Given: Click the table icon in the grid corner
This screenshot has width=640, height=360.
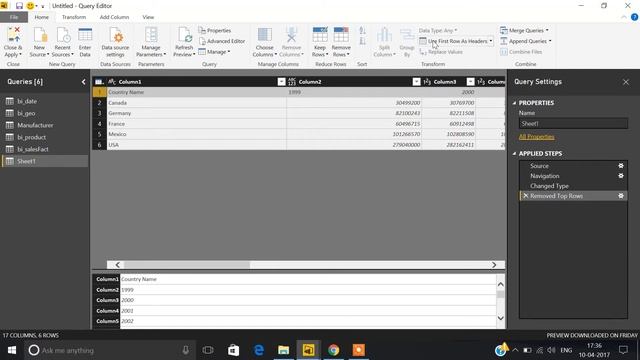Looking at the screenshot, I should click(99, 82).
